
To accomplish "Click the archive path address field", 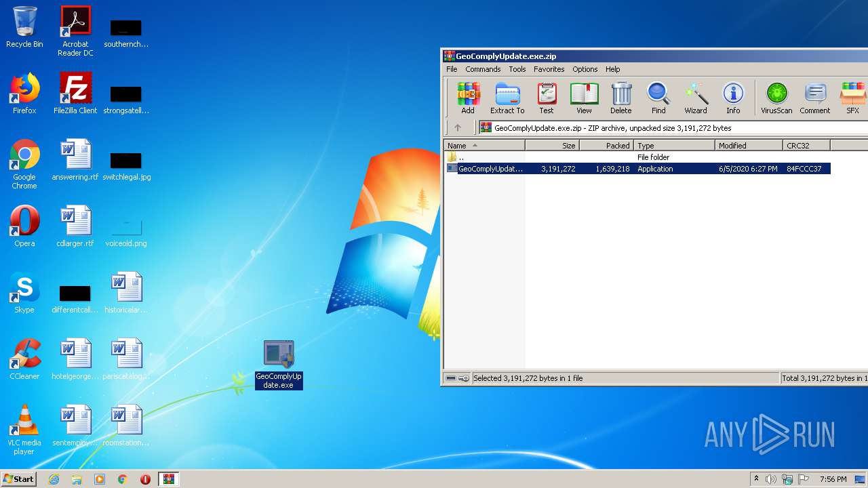I will pyautogui.click(x=673, y=127).
